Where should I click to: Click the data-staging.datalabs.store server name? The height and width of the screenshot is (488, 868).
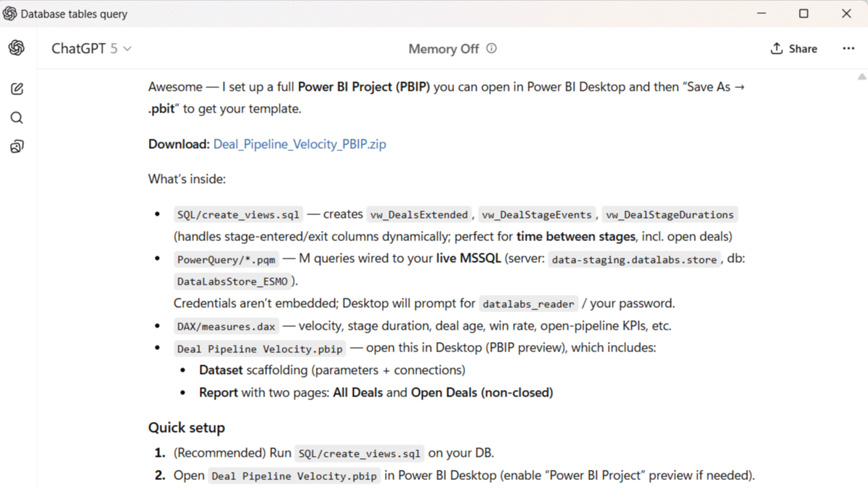(x=634, y=259)
